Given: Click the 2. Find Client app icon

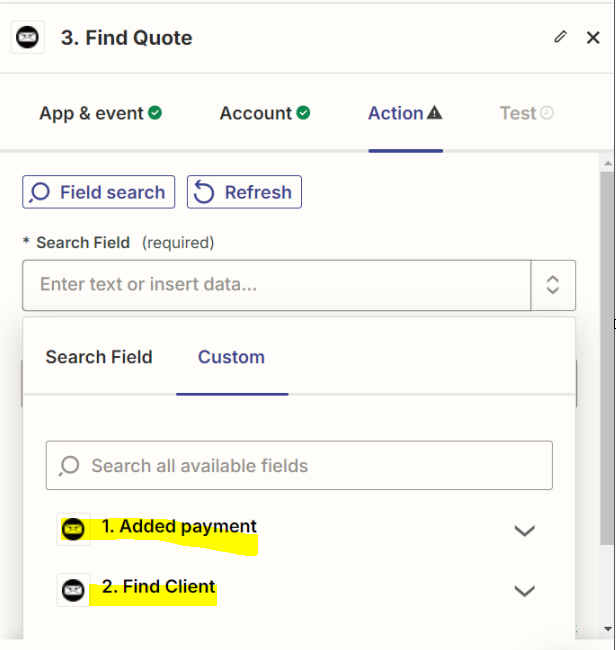Looking at the screenshot, I should tap(73, 590).
